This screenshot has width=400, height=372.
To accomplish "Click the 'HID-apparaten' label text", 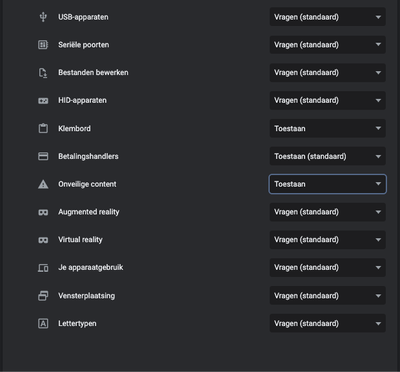I will coord(83,100).
